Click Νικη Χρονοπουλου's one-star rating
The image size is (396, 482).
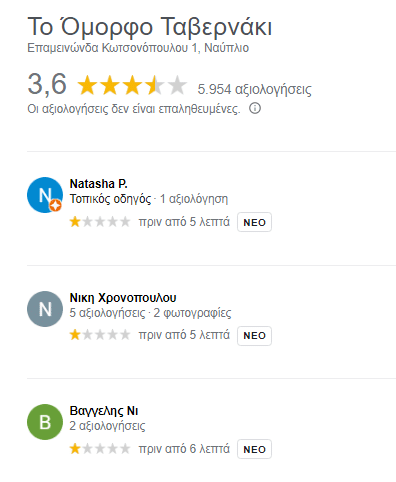point(100,335)
